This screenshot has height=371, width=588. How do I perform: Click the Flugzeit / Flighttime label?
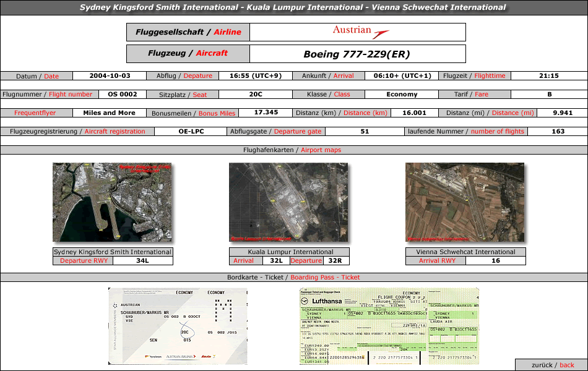pos(474,75)
